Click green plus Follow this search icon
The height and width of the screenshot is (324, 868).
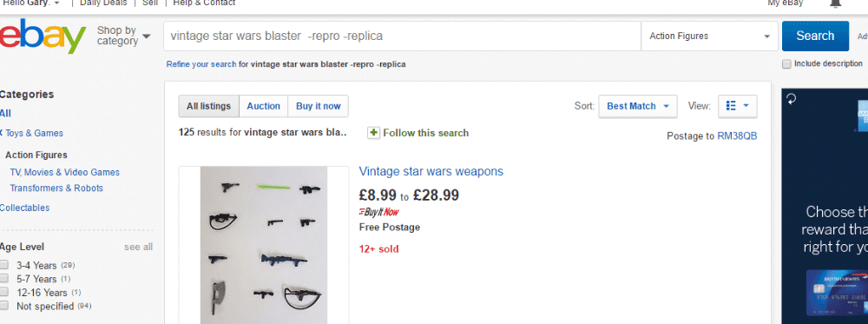tap(373, 133)
